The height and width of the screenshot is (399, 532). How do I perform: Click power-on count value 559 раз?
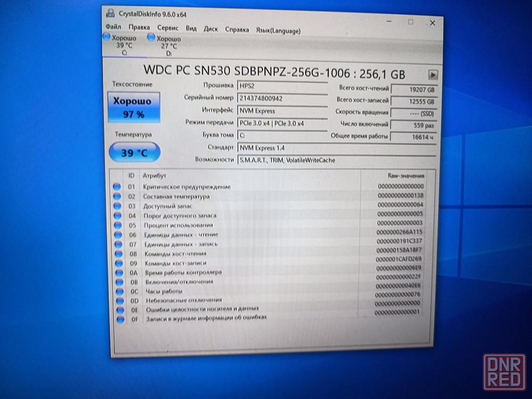[x=413, y=126]
